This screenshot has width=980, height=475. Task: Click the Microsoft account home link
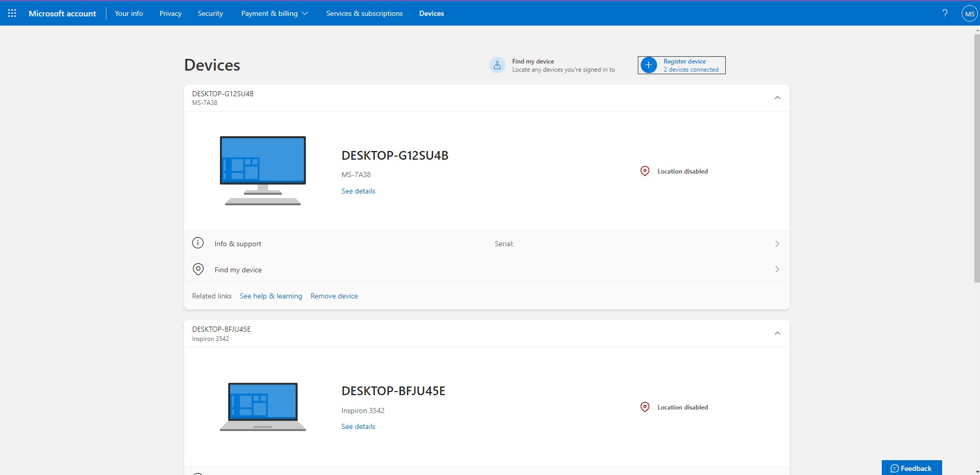[x=62, y=13]
